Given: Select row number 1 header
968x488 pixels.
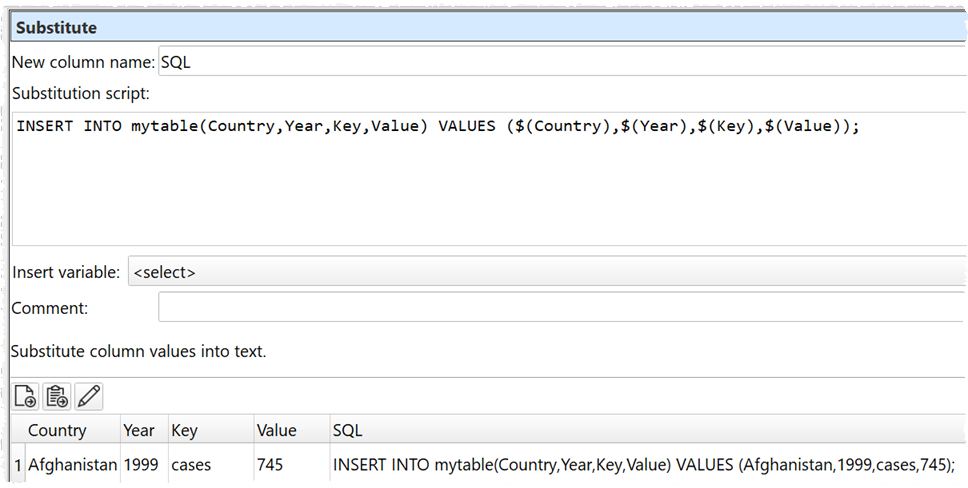Looking at the screenshot, I should pos(17,465).
